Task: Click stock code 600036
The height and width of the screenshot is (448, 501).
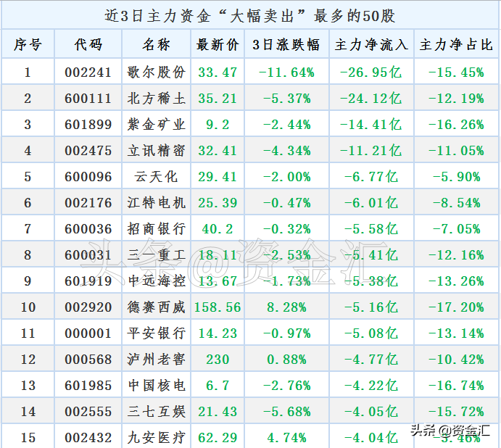Action: tap(88, 229)
